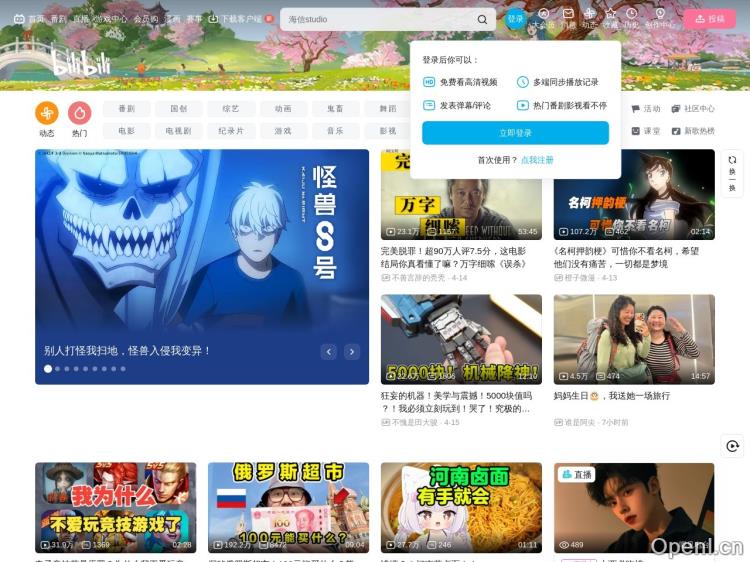Open the 游戏 category tab

point(283,131)
